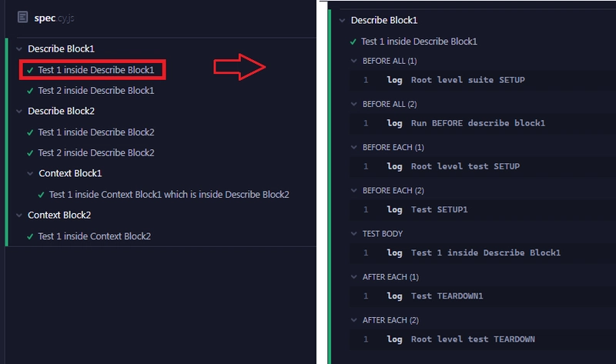Viewport: 616px width, 364px height.
Task: Collapse the AFTER EACH (1) hook section
Action: click(x=354, y=277)
